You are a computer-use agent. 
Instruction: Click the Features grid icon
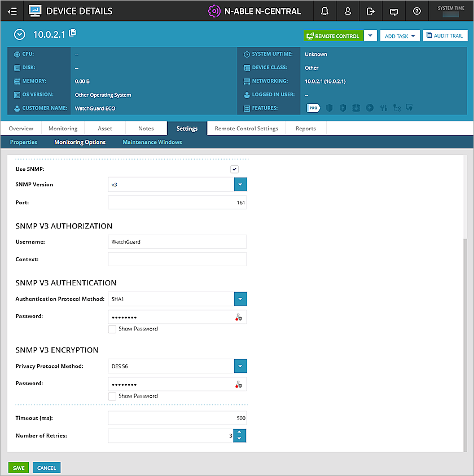click(x=247, y=108)
